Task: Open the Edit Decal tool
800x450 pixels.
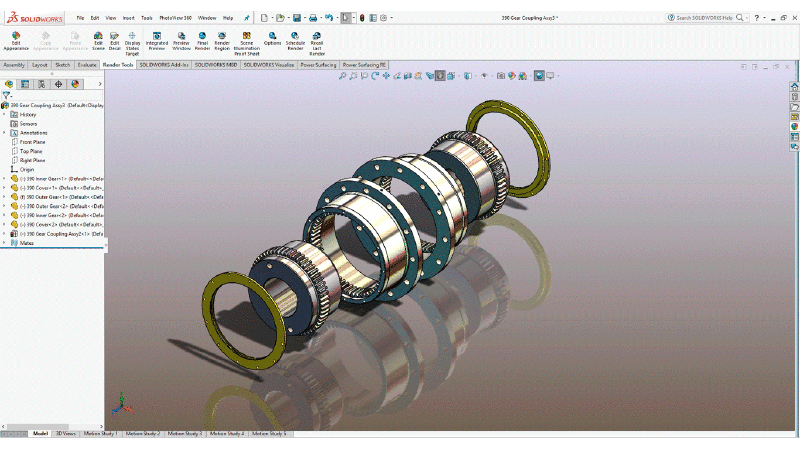Action: (x=115, y=41)
